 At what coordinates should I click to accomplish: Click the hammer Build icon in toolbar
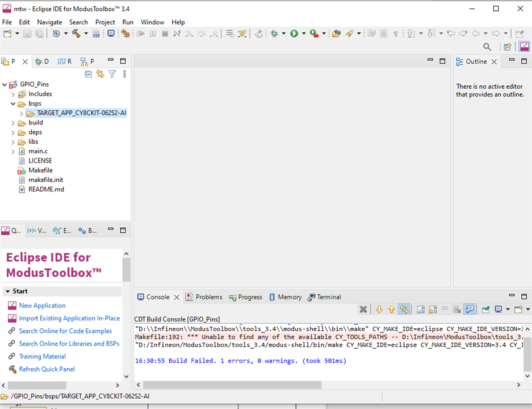coord(76,34)
